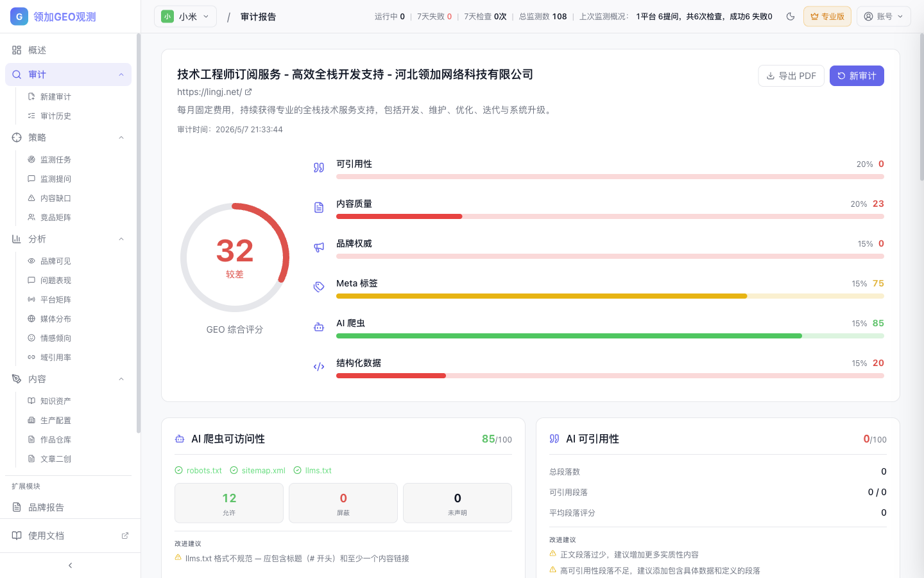Viewport: 924px width, 578px height.
Task: Click the Meta 标签 progress bar
Action: click(x=610, y=296)
